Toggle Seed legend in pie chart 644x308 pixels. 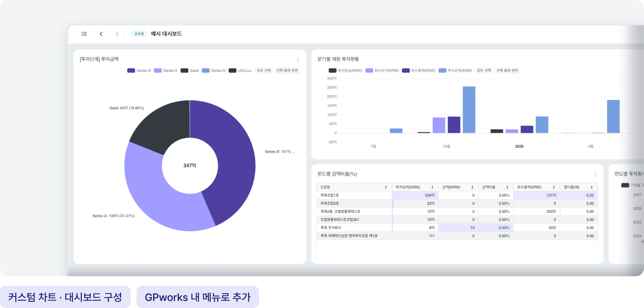point(190,71)
